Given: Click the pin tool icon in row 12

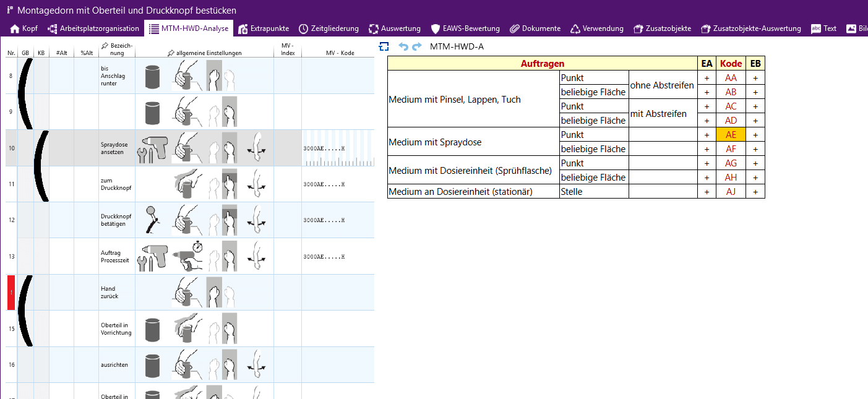Looking at the screenshot, I should [x=152, y=219].
